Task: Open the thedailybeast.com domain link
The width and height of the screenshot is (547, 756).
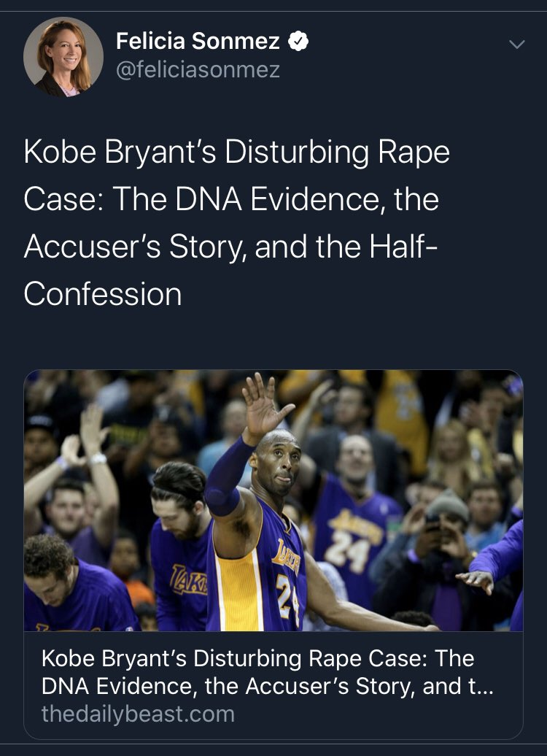Action: (138, 714)
